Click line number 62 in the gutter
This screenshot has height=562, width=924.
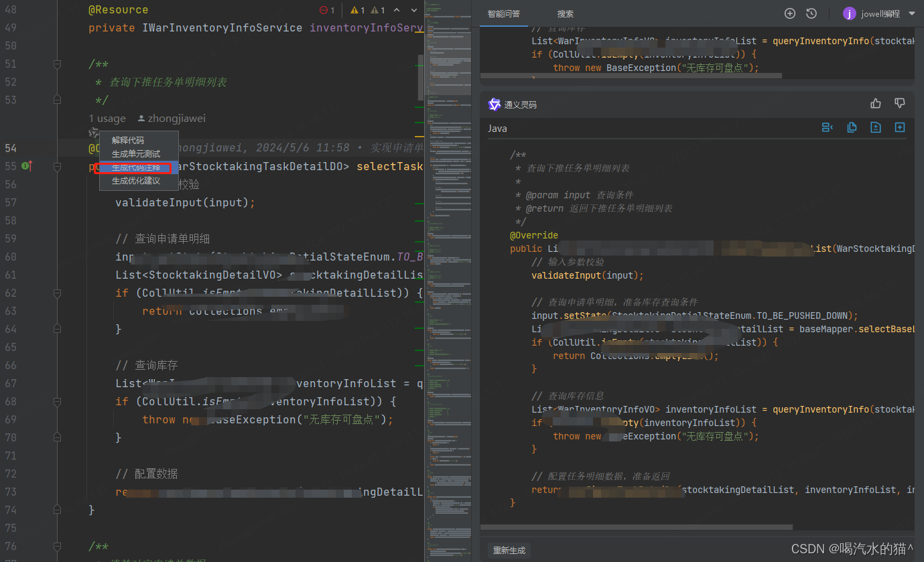[x=11, y=293]
